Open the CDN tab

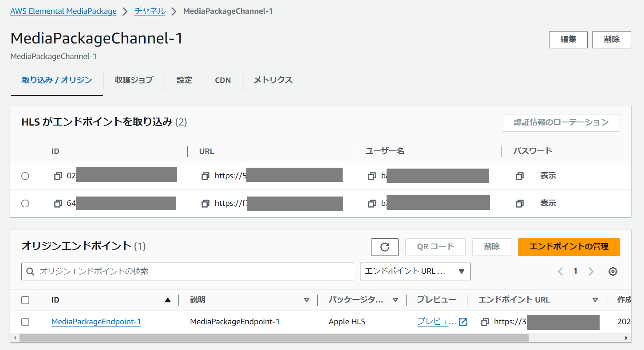pos(223,80)
